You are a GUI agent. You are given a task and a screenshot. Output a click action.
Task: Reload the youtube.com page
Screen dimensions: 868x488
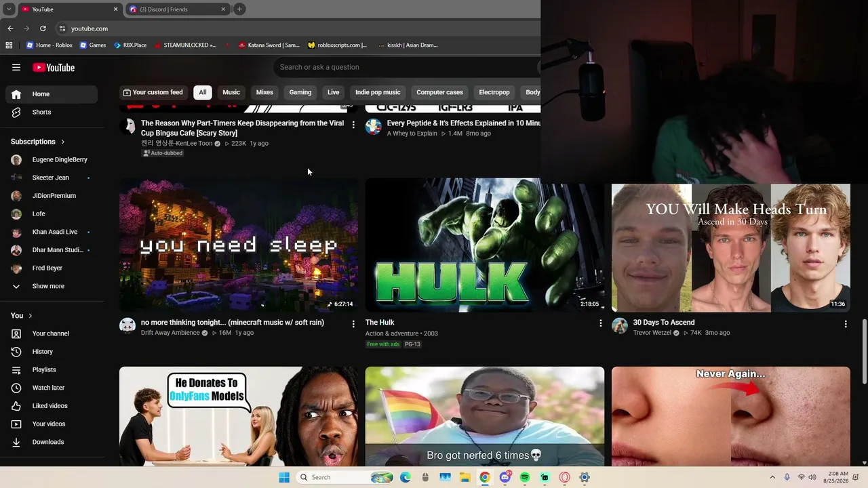43,28
